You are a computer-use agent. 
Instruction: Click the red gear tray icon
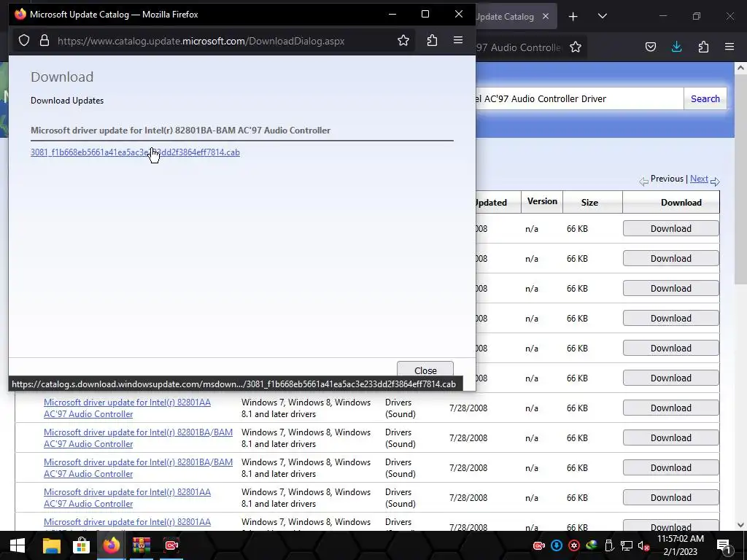pyautogui.click(x=574, y=545)
